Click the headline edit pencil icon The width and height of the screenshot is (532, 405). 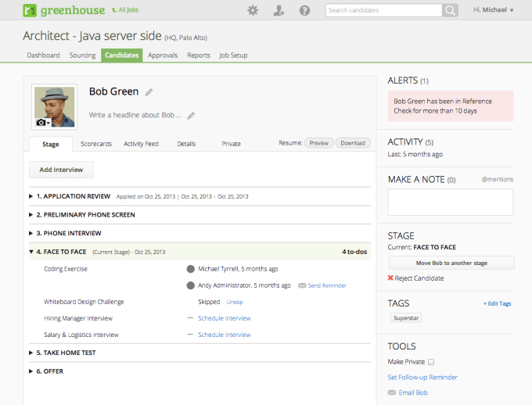[x=191, y=116]
